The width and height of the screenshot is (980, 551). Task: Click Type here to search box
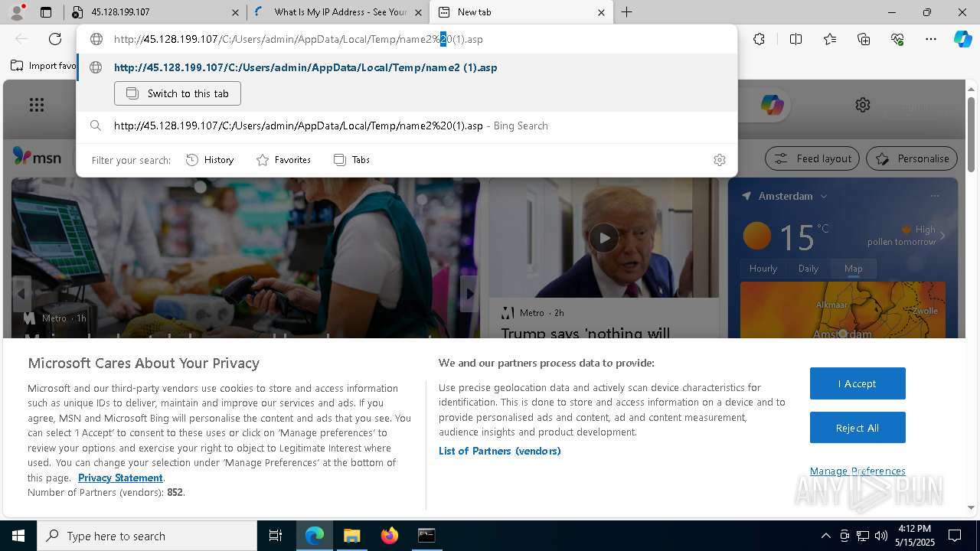pos(147,536)
